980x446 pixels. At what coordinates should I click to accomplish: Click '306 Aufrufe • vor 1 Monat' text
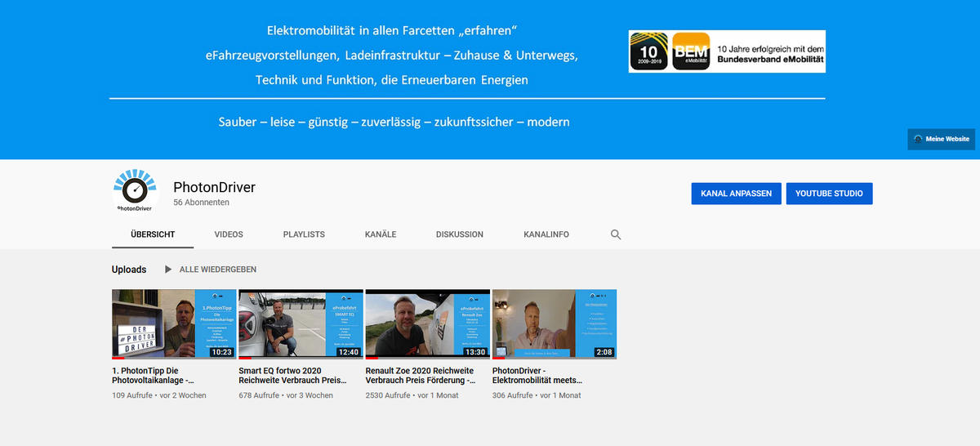(537, 395)
